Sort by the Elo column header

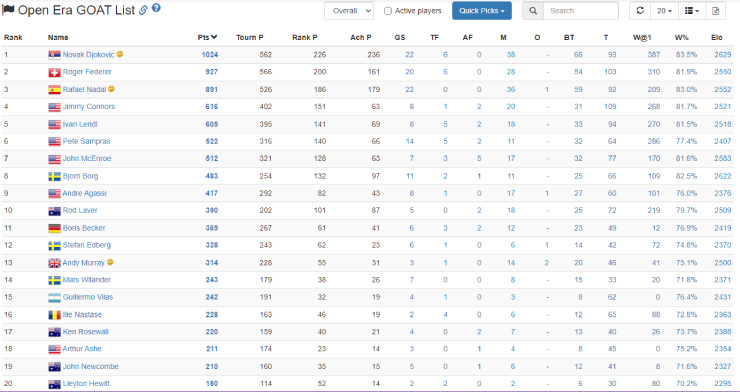716,37
